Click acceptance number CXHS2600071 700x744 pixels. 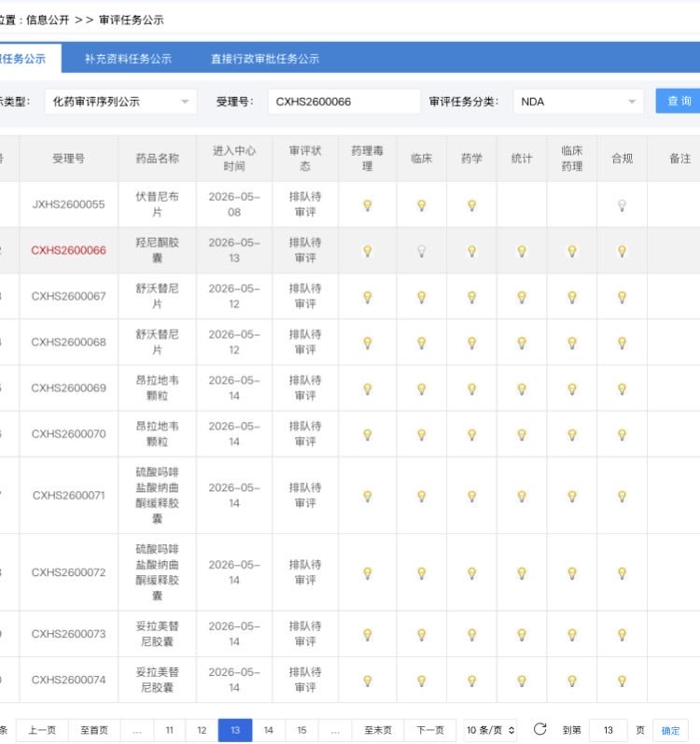(x=69, y=496)
